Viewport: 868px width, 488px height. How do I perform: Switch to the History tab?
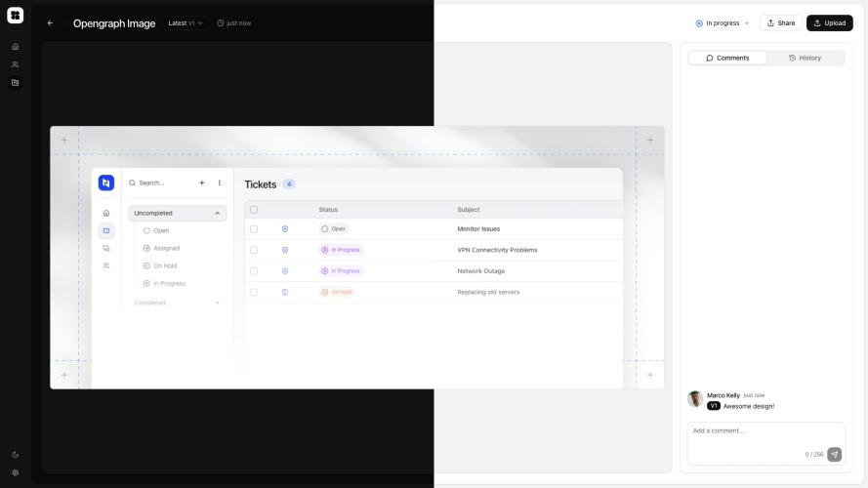click(x=805, y=59)
